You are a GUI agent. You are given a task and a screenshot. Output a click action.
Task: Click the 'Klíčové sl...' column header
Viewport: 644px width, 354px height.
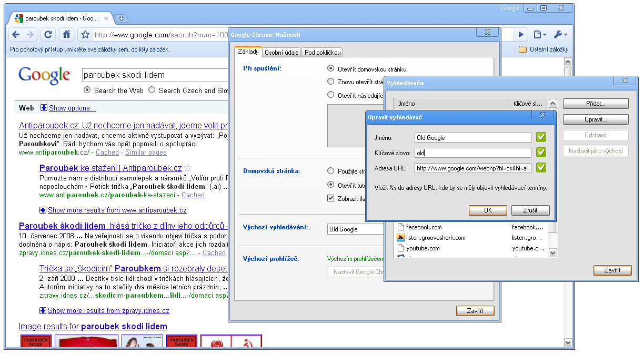click(528, 104)
